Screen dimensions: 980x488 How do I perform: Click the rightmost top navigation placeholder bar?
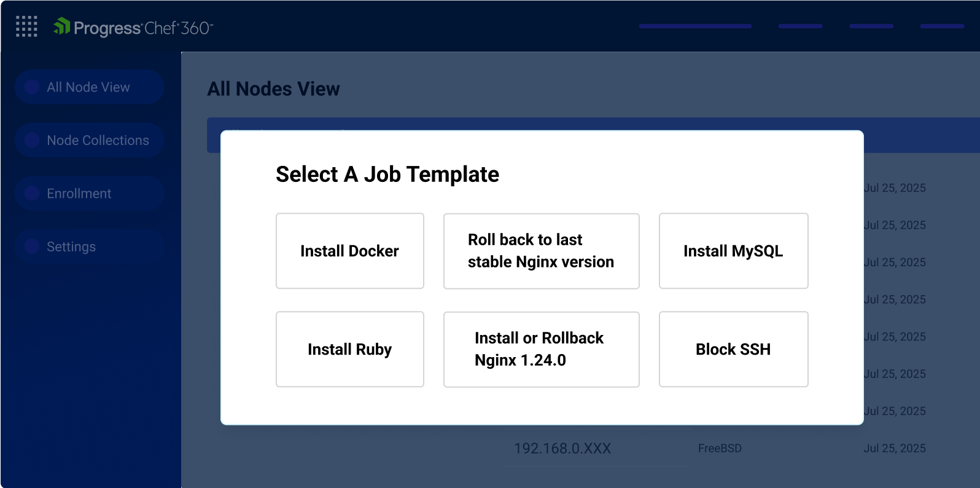tap(941, 26)
